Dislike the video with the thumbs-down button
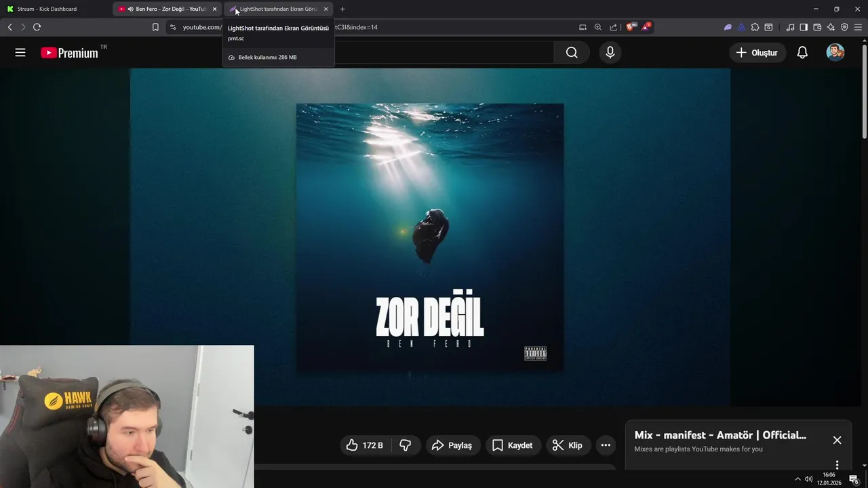 406,445
